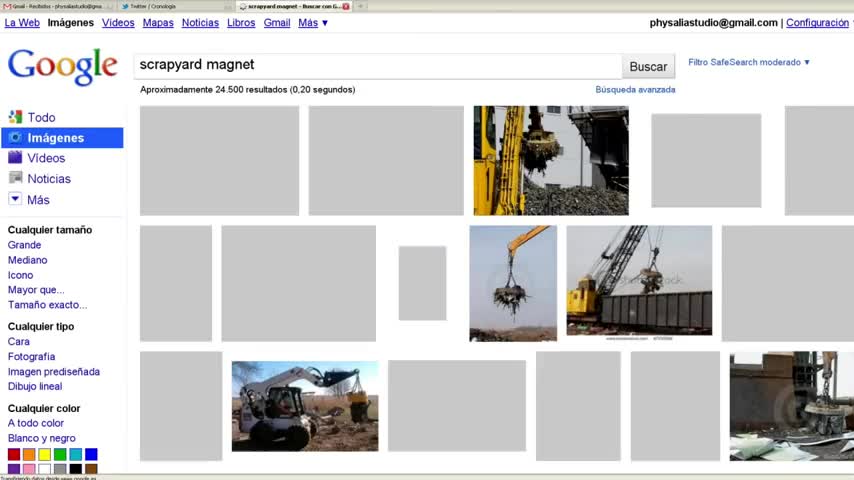The image size is (854, 480).
Task: Pick the yellow color swatch
Action: coord(45,454)
